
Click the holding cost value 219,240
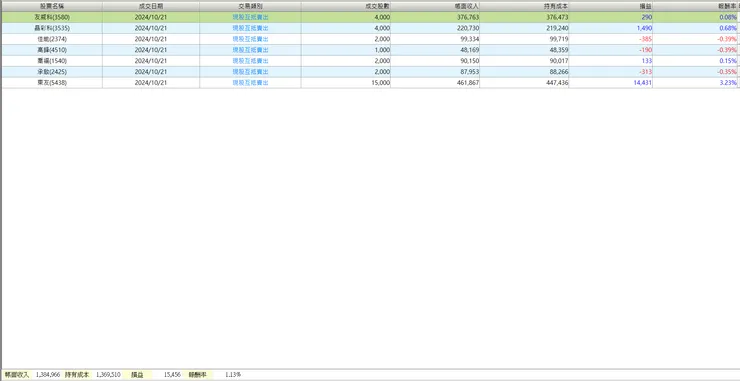558,28
